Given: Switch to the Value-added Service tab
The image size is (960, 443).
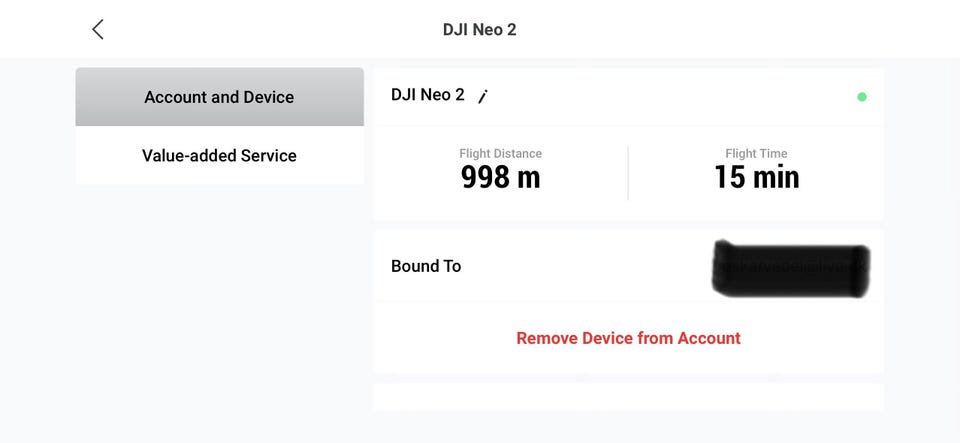Looking at the screenshot, I should pos(219,155).
